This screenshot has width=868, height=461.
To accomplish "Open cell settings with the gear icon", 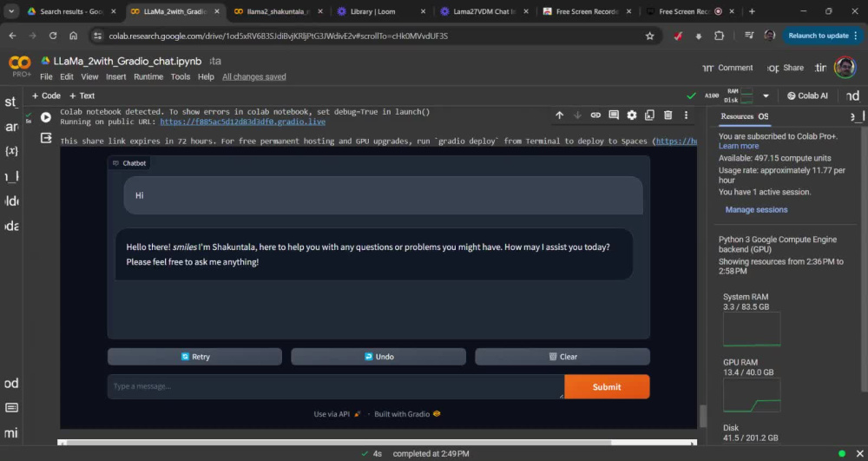I will point(632,115).
